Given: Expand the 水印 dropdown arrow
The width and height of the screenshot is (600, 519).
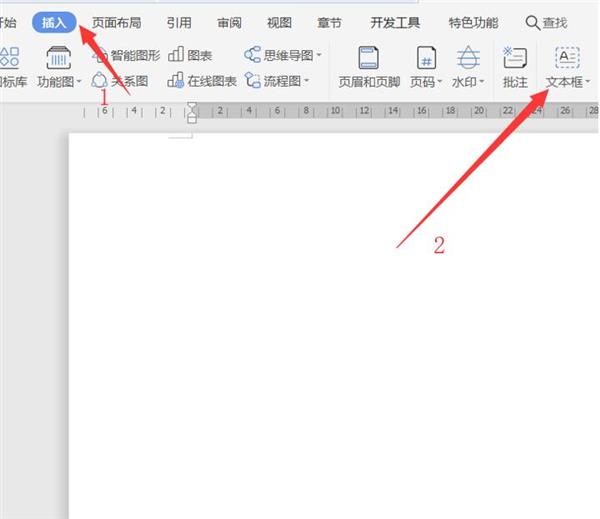Looking at the screenshot, I should tap(482, 82).
